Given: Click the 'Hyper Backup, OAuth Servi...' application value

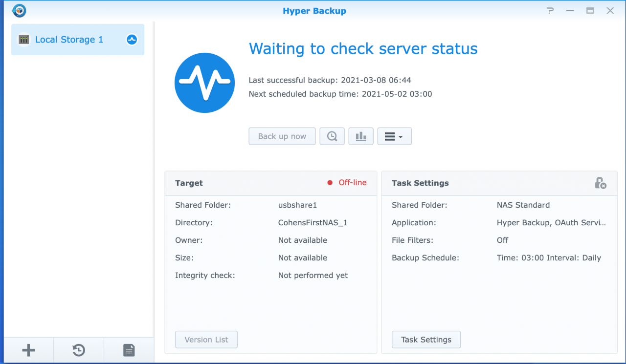Looking at the screenshot, I should [x=552, y=223].
